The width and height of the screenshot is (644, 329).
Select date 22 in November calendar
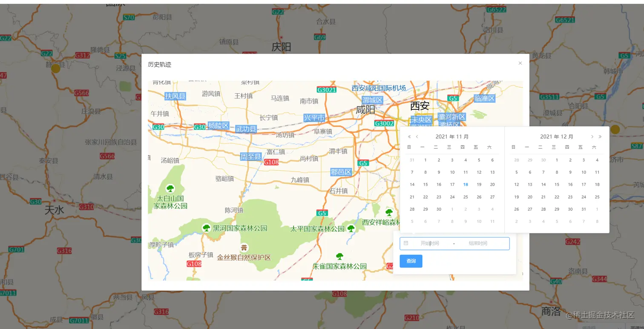point(425,197)
